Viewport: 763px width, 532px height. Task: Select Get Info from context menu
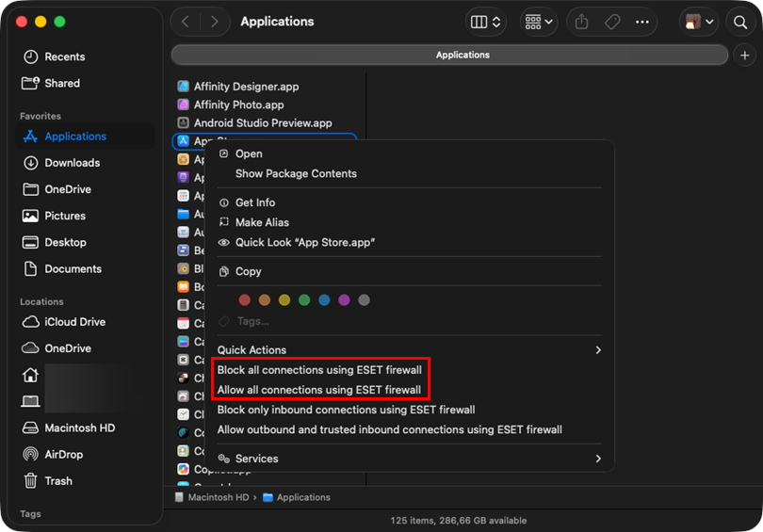(255, 202)
